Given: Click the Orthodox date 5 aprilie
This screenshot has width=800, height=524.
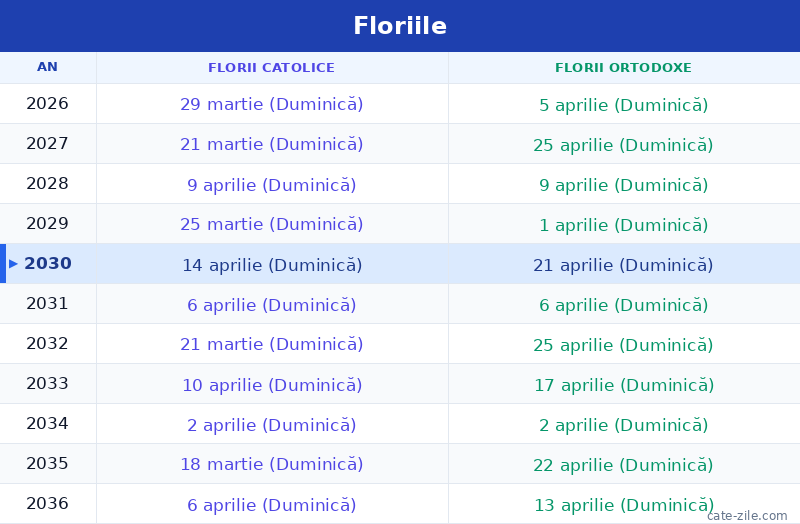Looking at the screenshot, I should point(623,105).
